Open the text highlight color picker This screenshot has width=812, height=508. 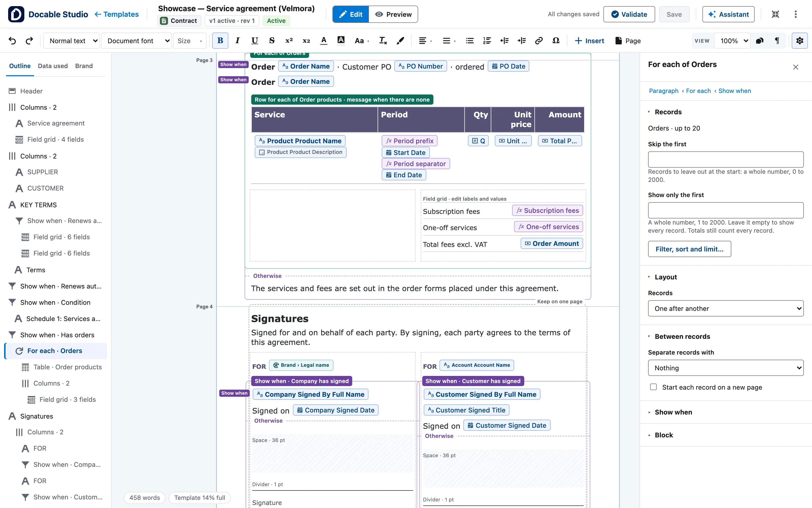[341, 41]
